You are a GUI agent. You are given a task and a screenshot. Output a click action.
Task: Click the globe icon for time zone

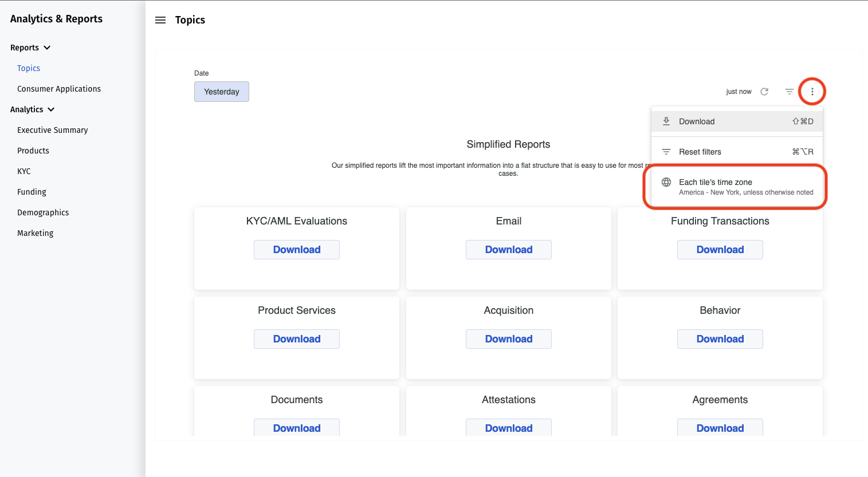click(x=666, y=182)
